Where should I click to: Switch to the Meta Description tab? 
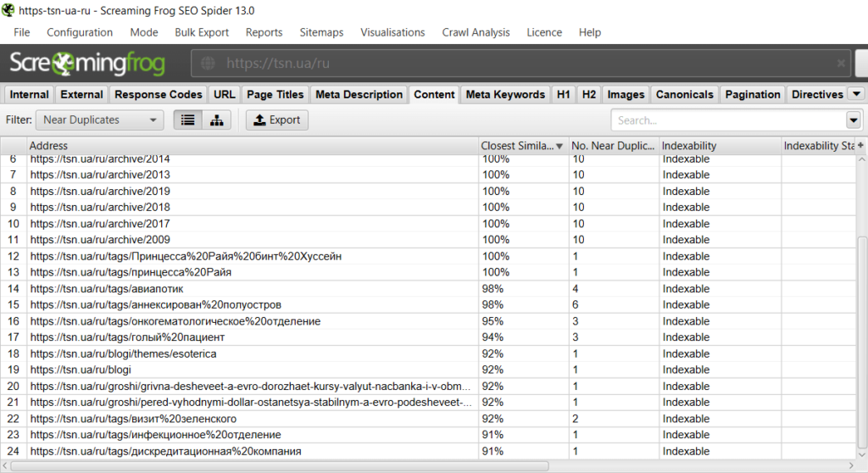pyautogui.click(x=359, y=94)
